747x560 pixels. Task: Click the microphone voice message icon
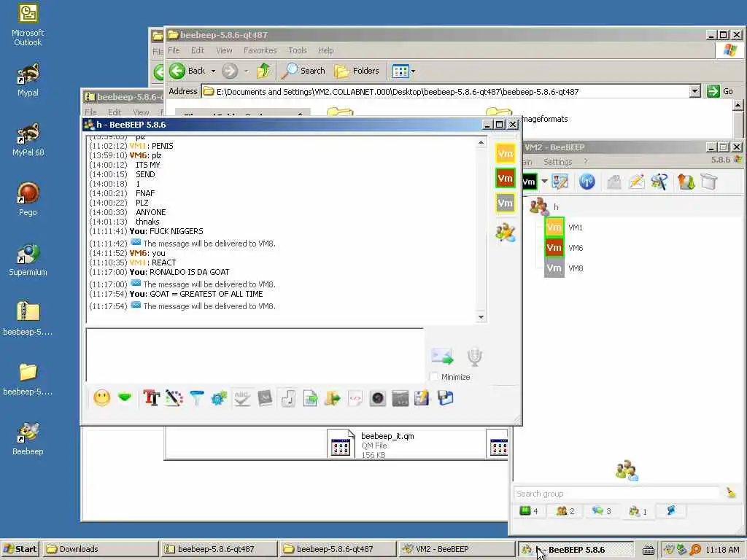tap(474, 357)
